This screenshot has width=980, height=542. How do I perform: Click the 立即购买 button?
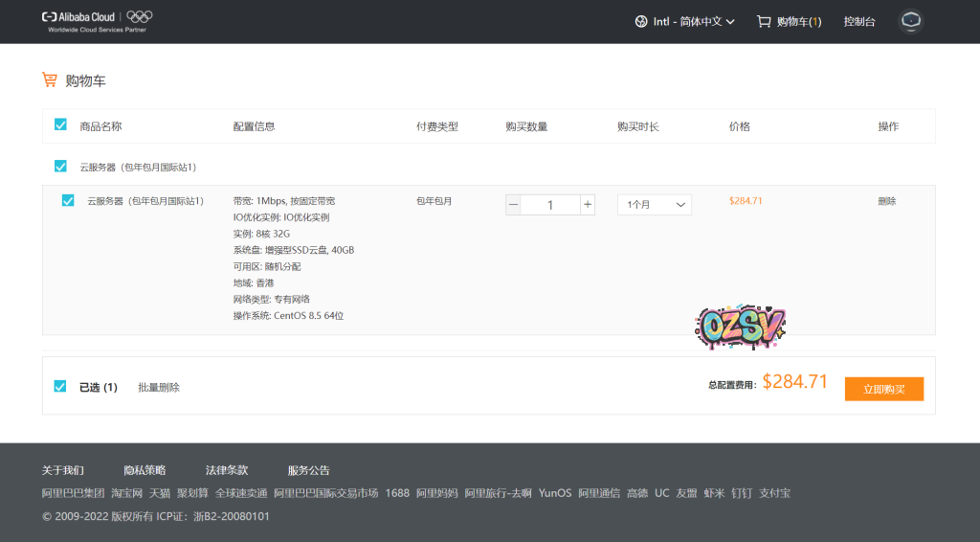pos(883,389)
